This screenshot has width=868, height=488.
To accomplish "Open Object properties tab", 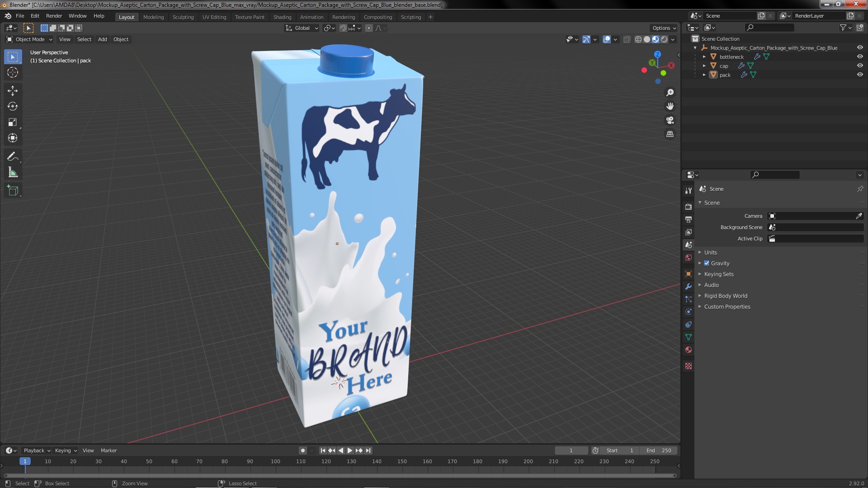I will pos(689,274).
